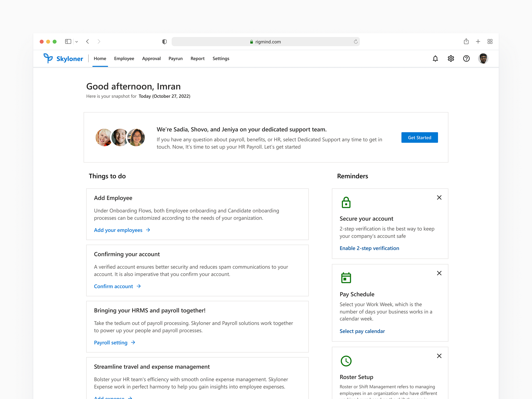Image resolution: width=532 pixels, height=399 pixels.
Task: Toggle the browser sidebar icon
Action: (68, 41)
